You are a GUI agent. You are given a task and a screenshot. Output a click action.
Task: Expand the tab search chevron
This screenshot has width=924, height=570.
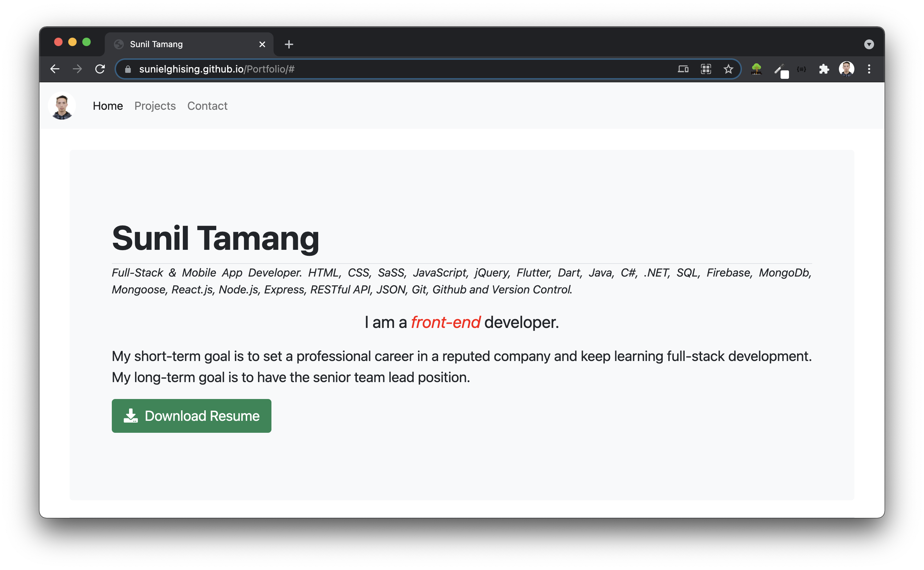pos(869,44)
